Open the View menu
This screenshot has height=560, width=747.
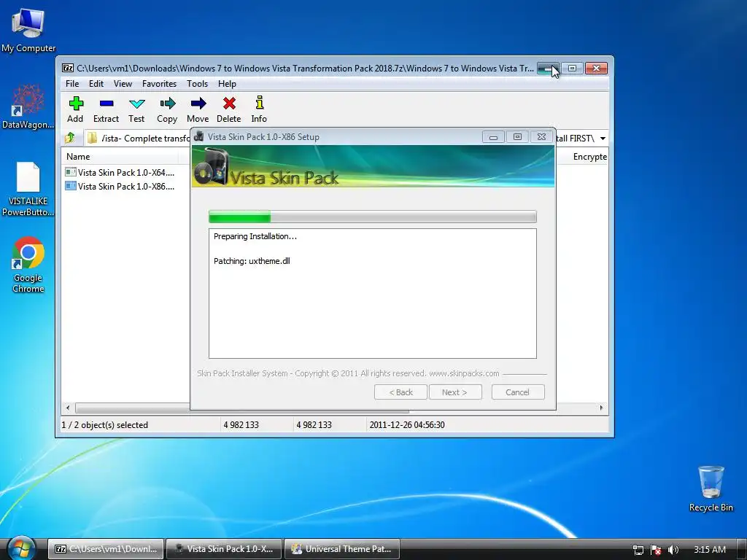point(123,84)
